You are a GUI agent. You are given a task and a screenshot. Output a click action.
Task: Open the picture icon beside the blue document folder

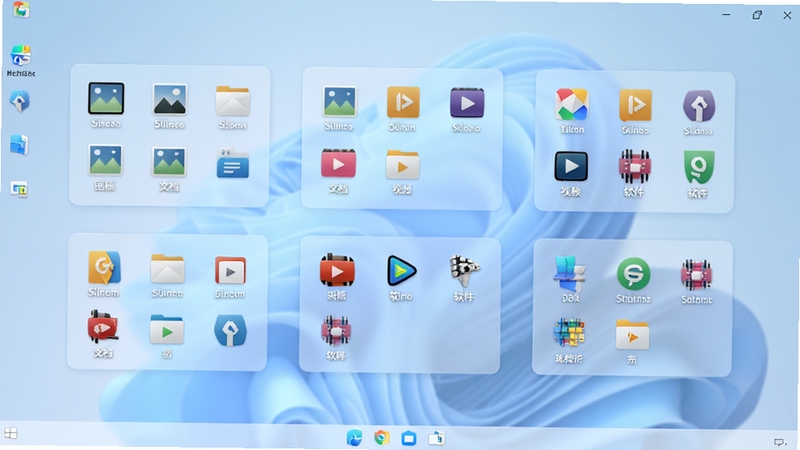[169, 162]
